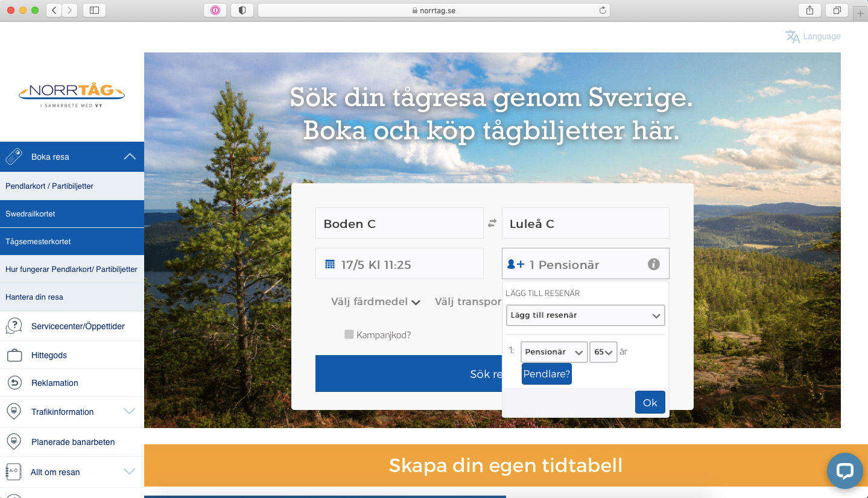Screen dimensions: 868x498
Task: Click the Allt om resan notebook icon
Action: pos(13,472)
